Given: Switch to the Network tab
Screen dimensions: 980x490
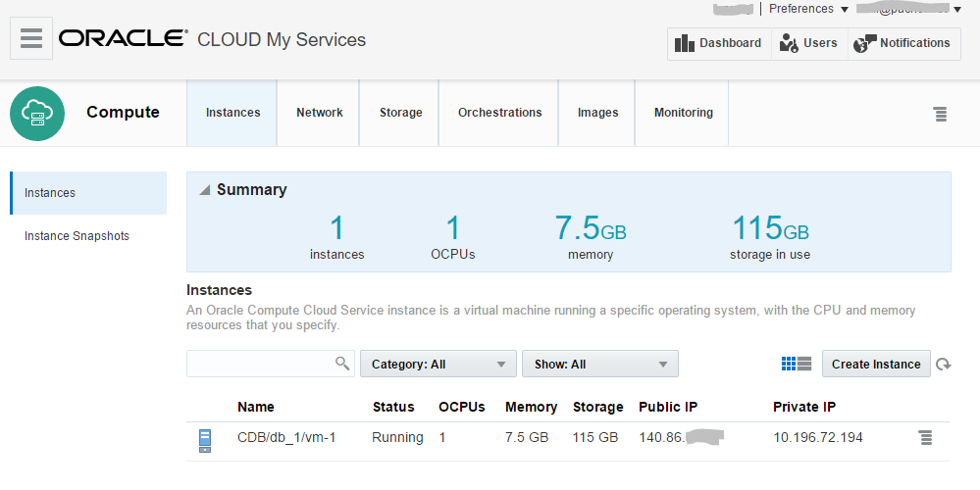Looking at the screenshot, I should (319, 113).
